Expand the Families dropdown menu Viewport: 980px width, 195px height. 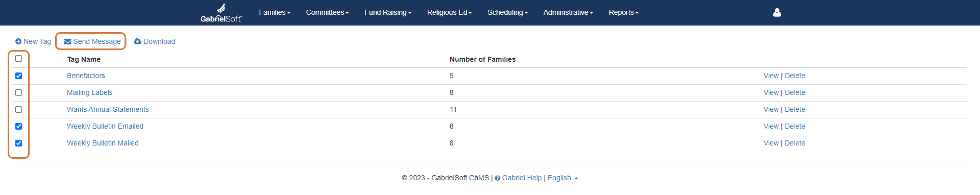[x=275, y=12]
